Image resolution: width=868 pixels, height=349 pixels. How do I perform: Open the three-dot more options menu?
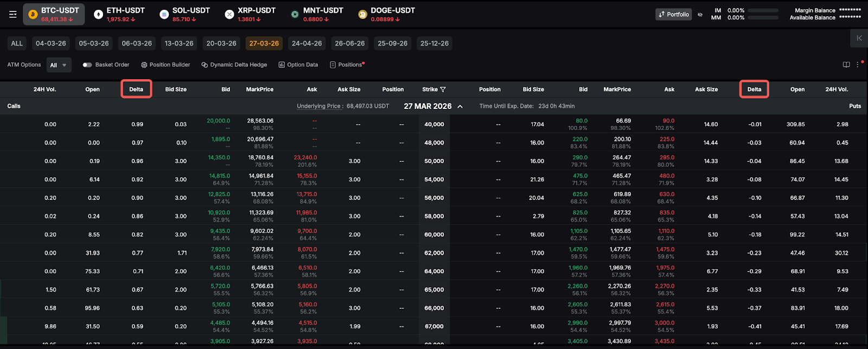pos(858,64)
